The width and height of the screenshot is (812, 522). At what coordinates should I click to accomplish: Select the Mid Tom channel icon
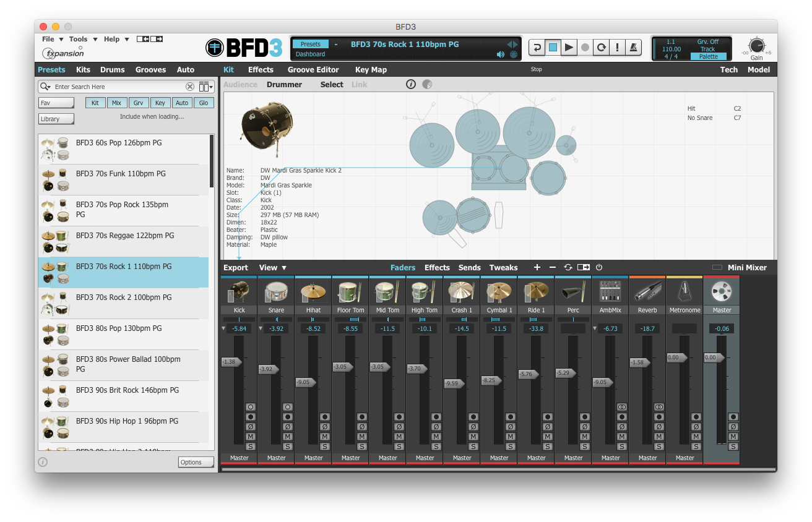point(387,291)
